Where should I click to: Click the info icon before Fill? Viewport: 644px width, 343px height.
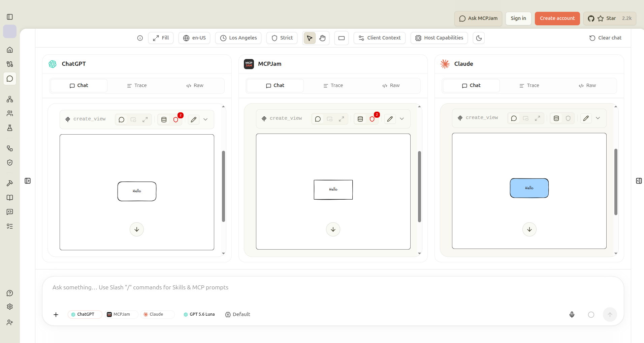coord(140,38)
